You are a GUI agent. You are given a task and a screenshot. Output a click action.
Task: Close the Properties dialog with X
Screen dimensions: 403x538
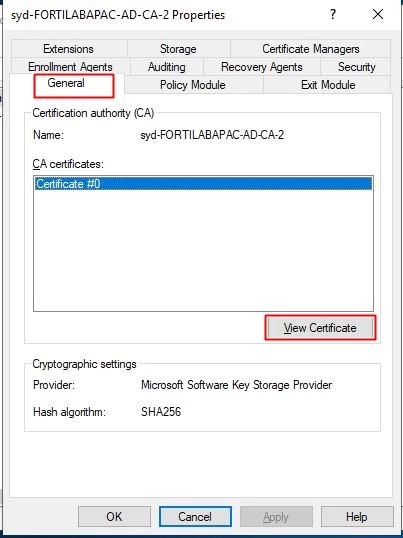378,14
